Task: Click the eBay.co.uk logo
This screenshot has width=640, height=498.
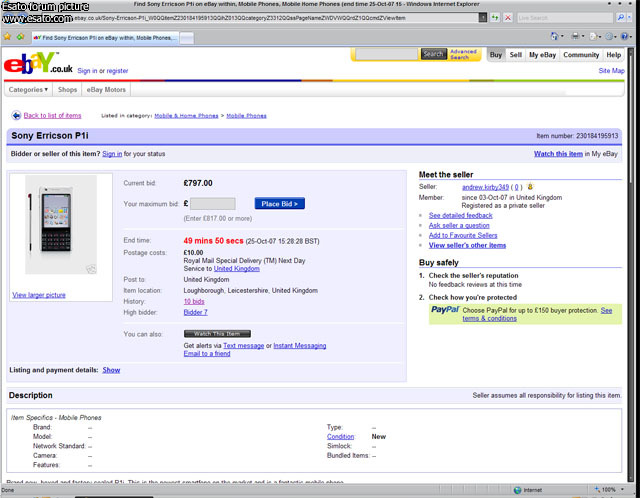Action: pyautogui.click(x=38, y=63)
